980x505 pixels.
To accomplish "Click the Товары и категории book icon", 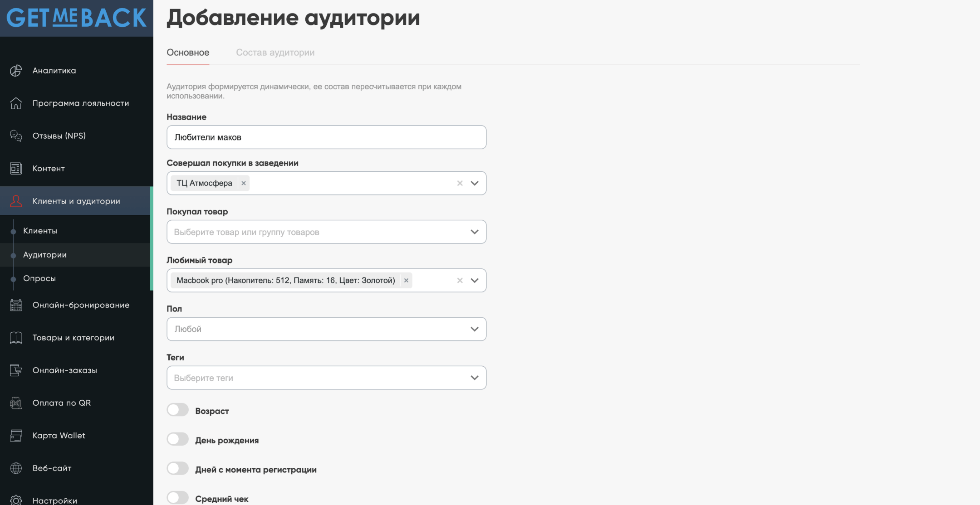I will (x=16, y=338).
